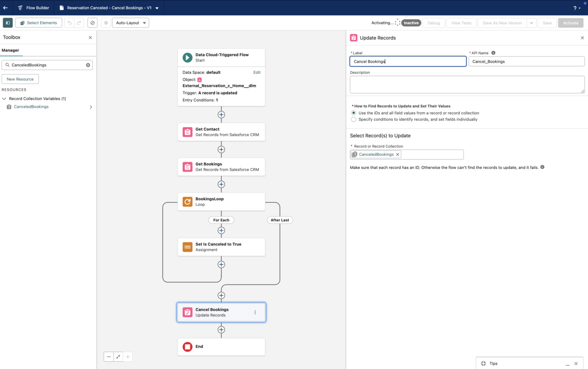Image resolution: width=588 pixels, height=369 pixels.
Task: Close the Update Records panel
Action: click(x=582, y=38)
